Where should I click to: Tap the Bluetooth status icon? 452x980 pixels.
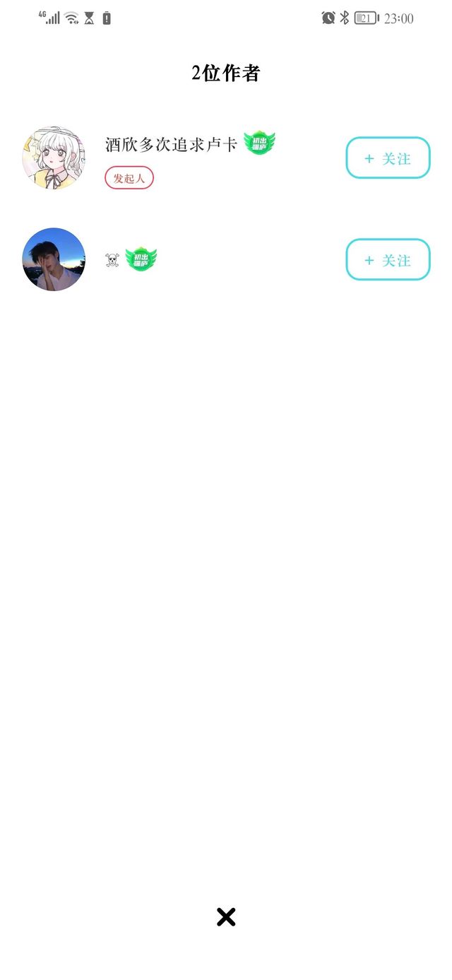point(345,18)
